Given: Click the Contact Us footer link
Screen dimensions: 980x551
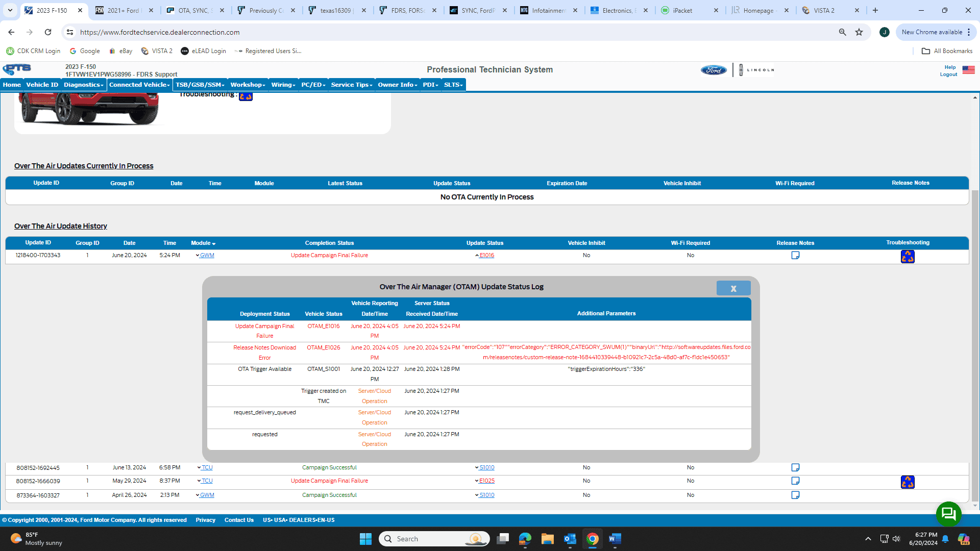Looking at the screenshot, I should (239, 520).
